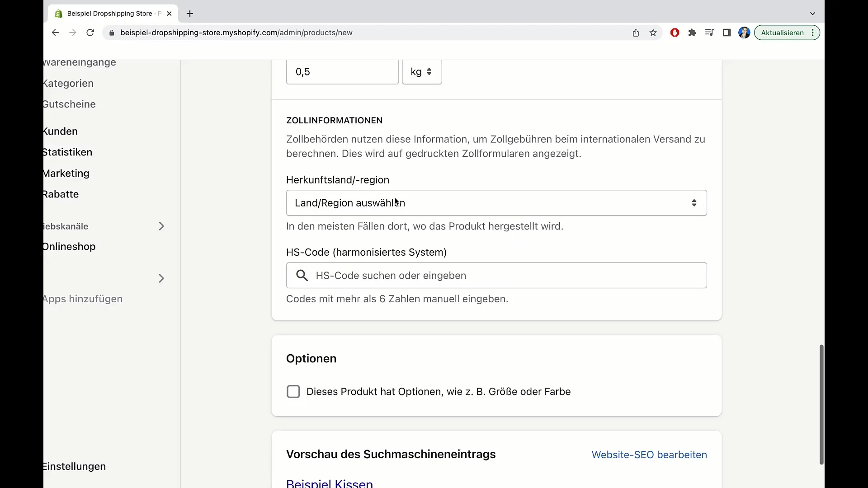Focus the HS-Code search input field
The width and height of the screenshot is (868, 488).
pos(496,275)
